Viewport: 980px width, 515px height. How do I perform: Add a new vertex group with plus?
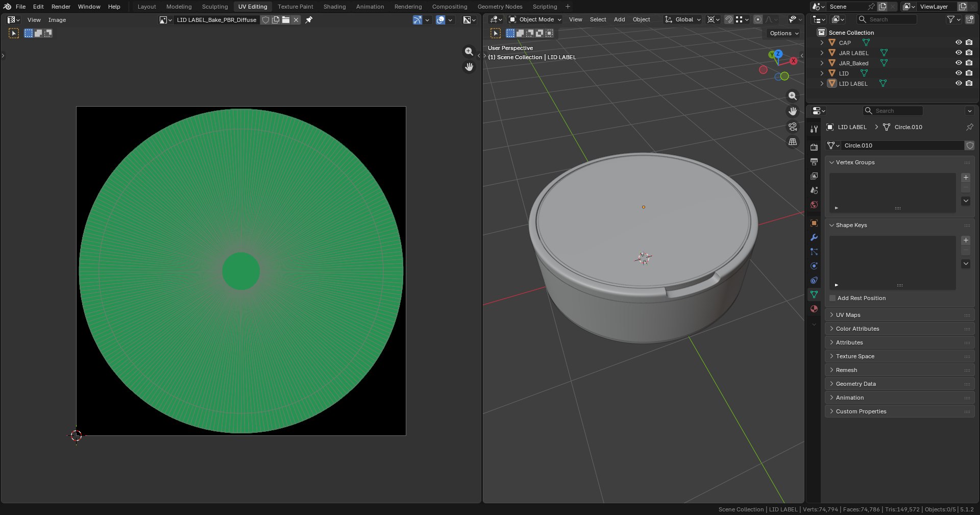966,178
